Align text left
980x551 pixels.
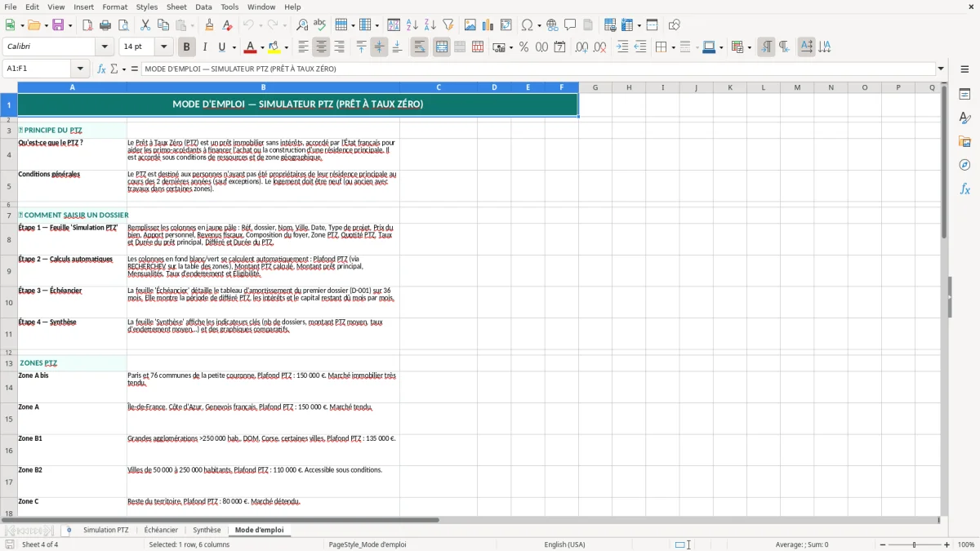pyautogui.click(x=303, y=47)
